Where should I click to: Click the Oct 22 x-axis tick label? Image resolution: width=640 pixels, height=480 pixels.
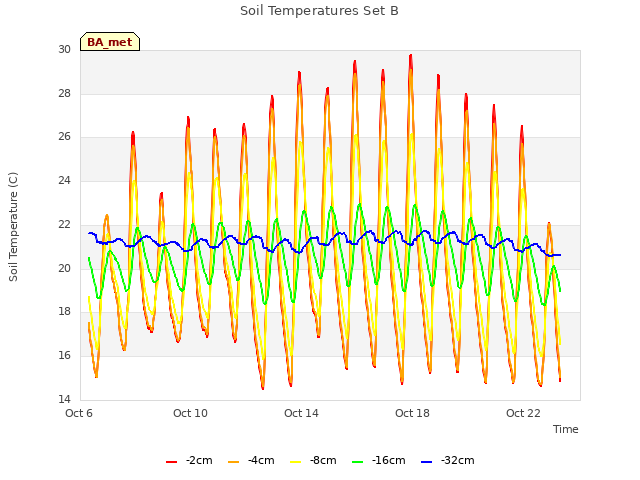[523, 413]
